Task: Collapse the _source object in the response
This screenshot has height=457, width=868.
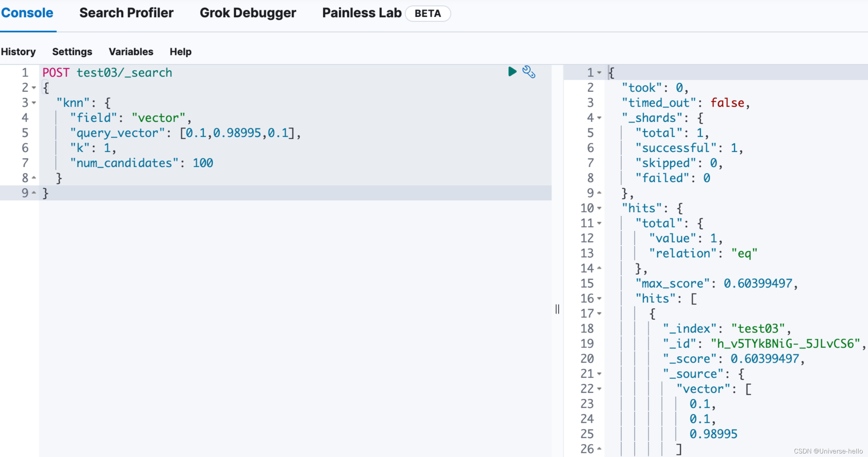Action: [600, 373]
